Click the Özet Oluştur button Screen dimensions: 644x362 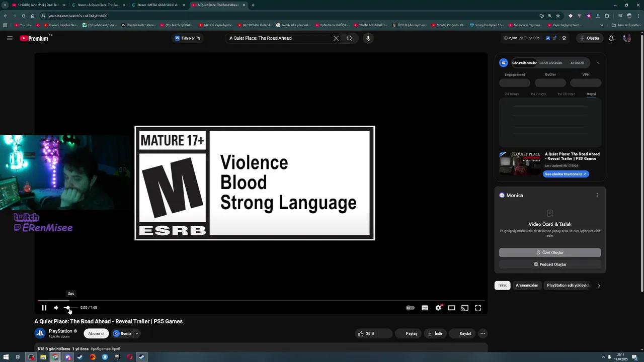550,252
